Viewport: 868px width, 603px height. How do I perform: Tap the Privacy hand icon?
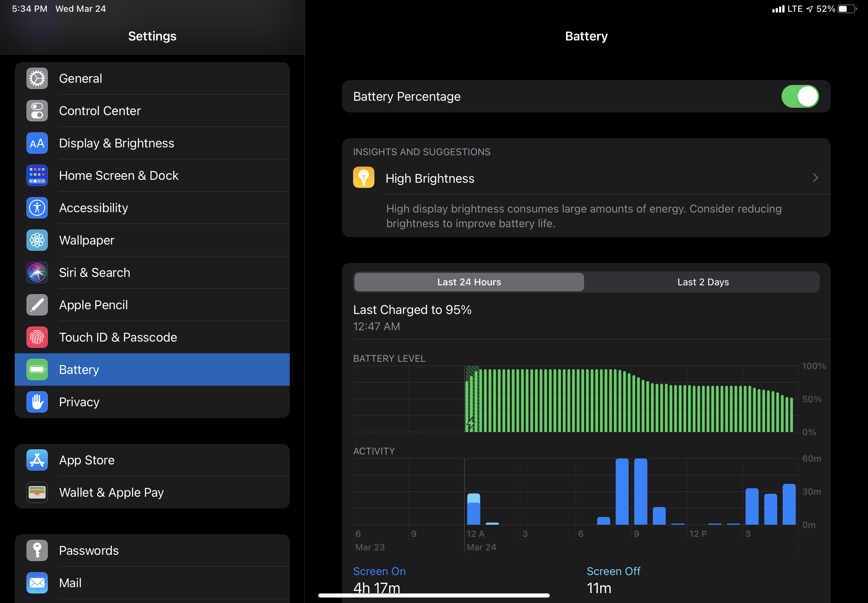tap(37, 402)
